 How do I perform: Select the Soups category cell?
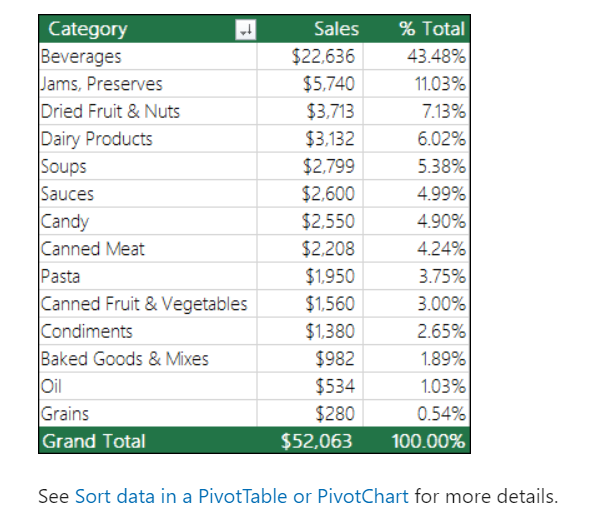pyautogui.click(x=148, y=166)
